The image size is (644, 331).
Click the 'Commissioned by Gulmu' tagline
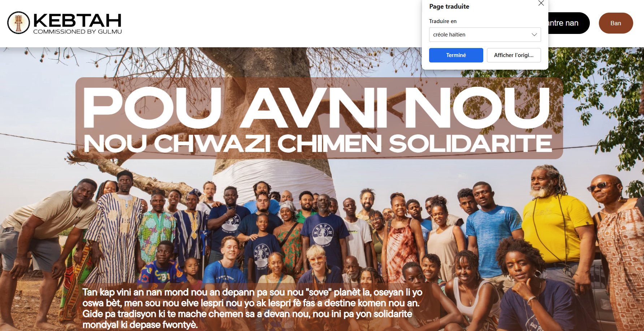tap(77, 32)
